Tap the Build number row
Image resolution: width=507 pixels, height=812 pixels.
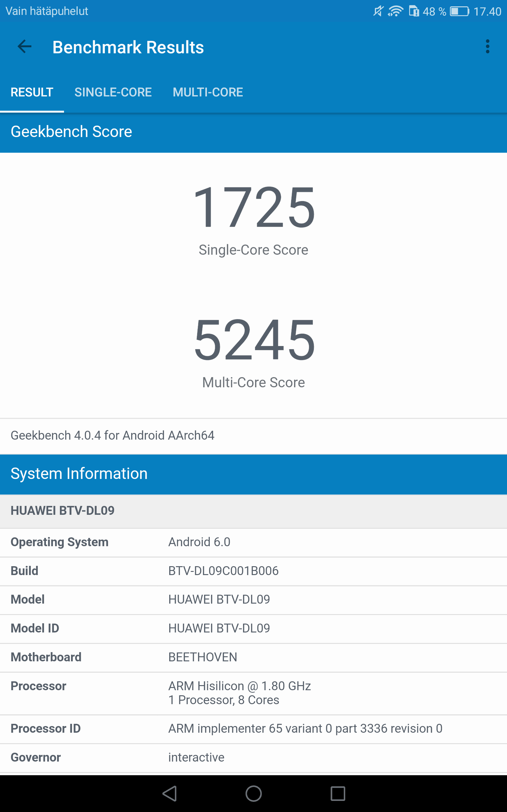pos(253,571)
